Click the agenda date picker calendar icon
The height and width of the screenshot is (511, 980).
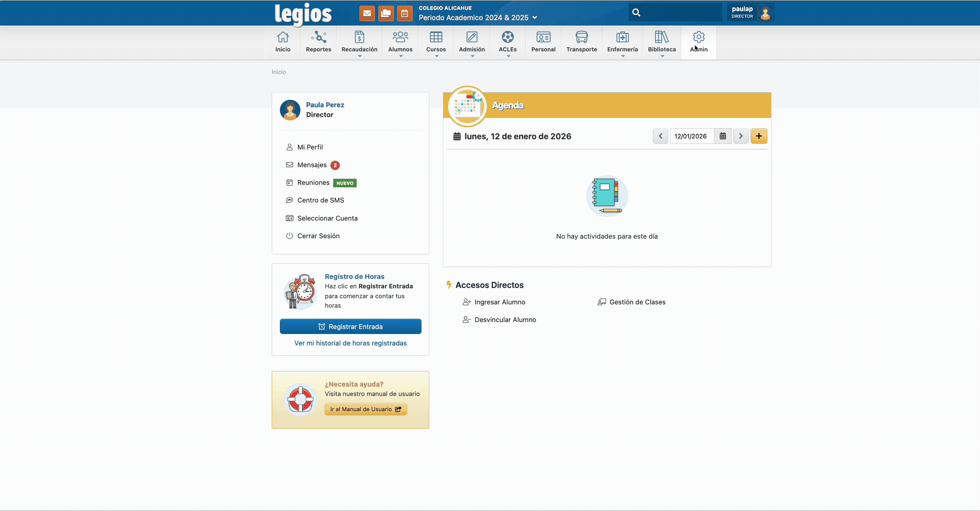[x=723, y=136]
